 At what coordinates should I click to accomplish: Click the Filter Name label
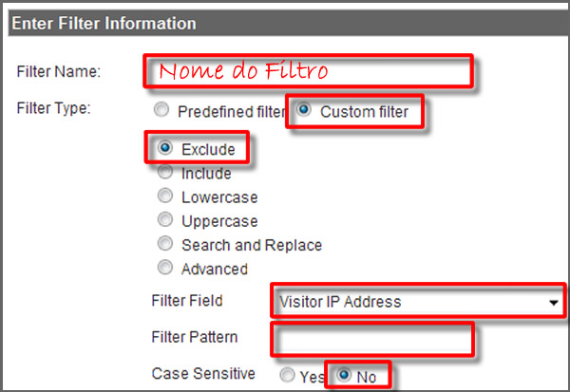pyautogui.click(x=59, y=71)
